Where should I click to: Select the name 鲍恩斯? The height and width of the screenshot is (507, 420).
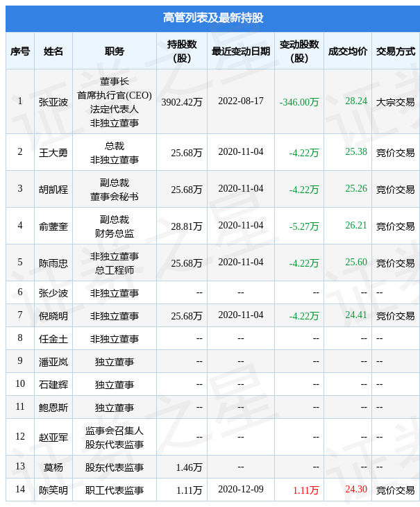point(53,408)
